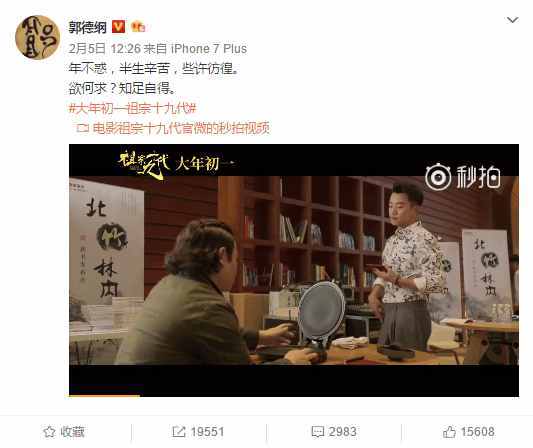
Task: Play the embedded 秒拍 video
Action: click(294, 270)
